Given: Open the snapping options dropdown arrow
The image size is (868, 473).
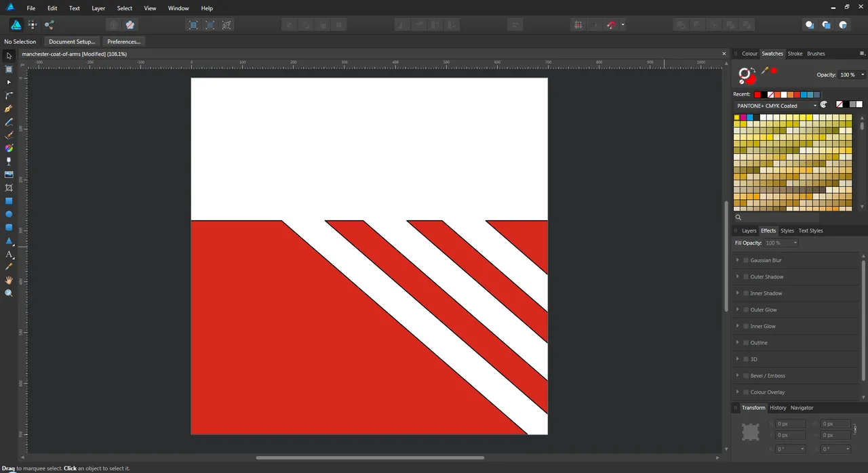Looking at the screenshot, I should pos(623,25).
